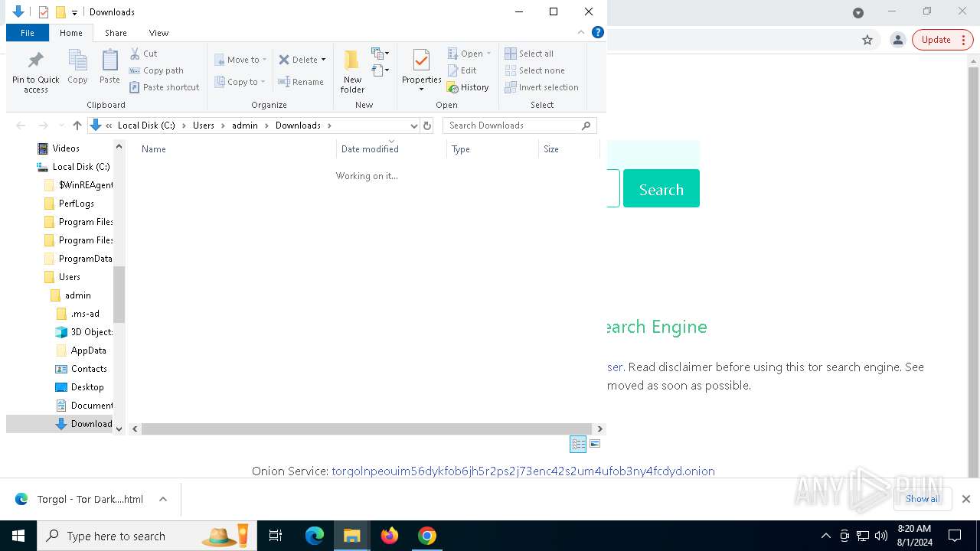Click the horizontal scrollbar in file list
Screen dimensions: 980x551
tap(367, 429)
